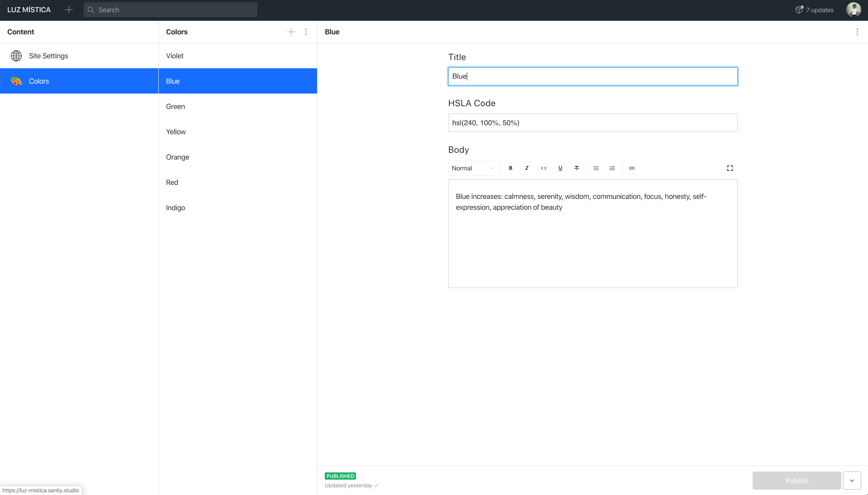The width and height of the screenshot is (868, 495).
Task: Create new Color with plus icon
Action: coord(291,32)
